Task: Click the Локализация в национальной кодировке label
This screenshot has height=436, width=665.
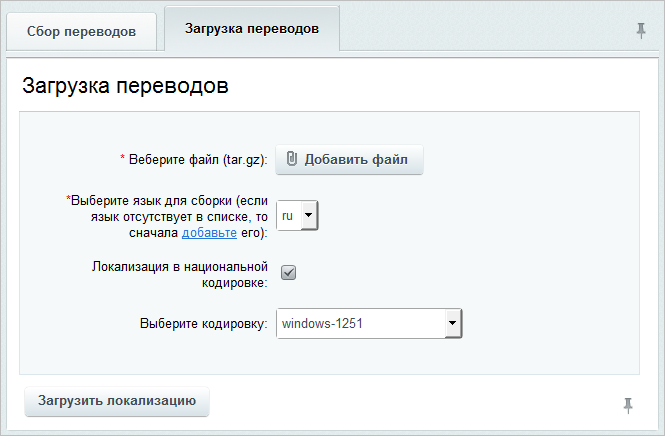Action: click(180, 274)
